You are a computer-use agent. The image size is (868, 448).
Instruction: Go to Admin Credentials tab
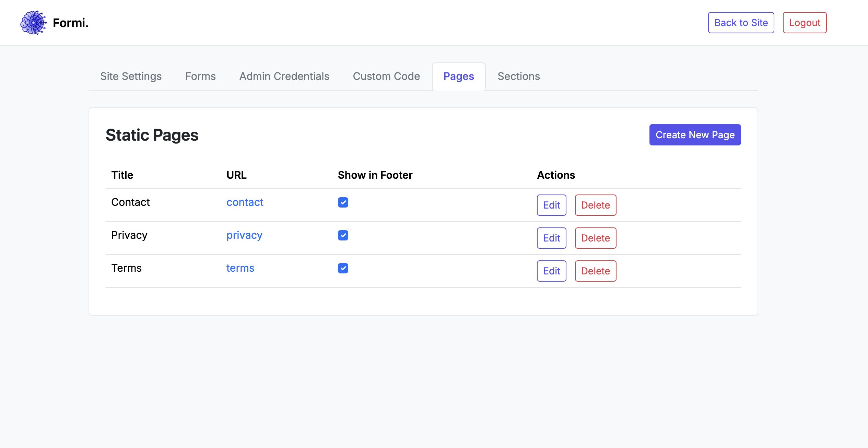pos(284,76)
